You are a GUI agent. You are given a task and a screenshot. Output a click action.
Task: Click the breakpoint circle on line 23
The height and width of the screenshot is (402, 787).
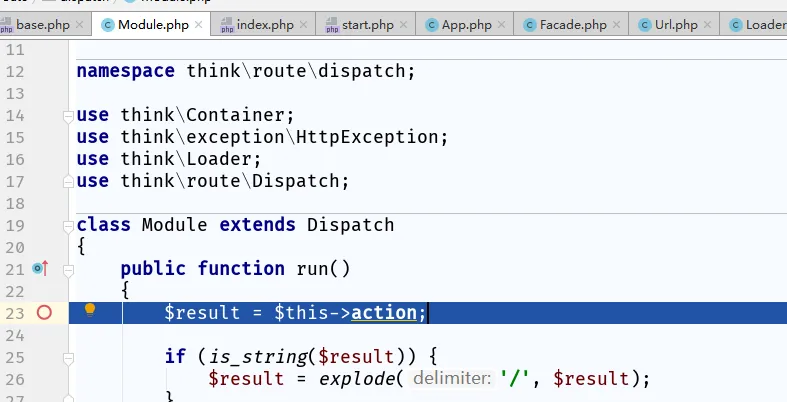coord(44,313)
